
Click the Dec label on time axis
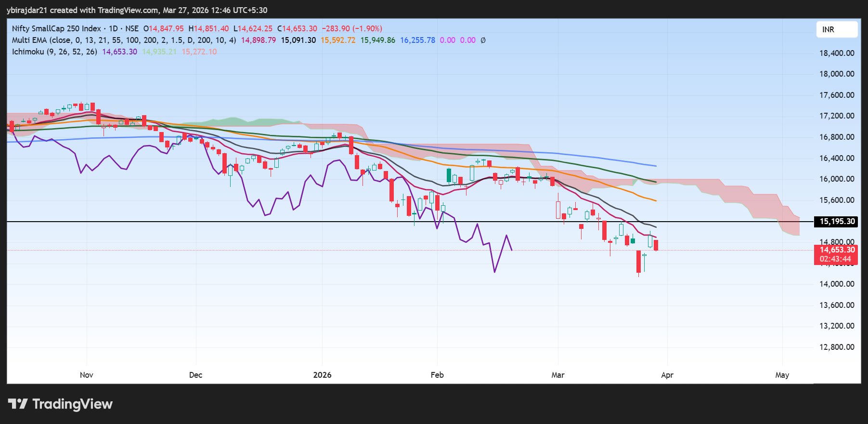point(196,375)
